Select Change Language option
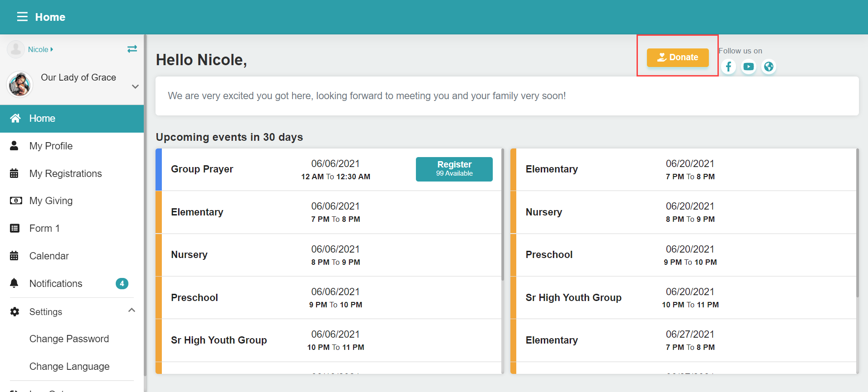The width and height of the screenshot is (868, 392). pos(70,366)
